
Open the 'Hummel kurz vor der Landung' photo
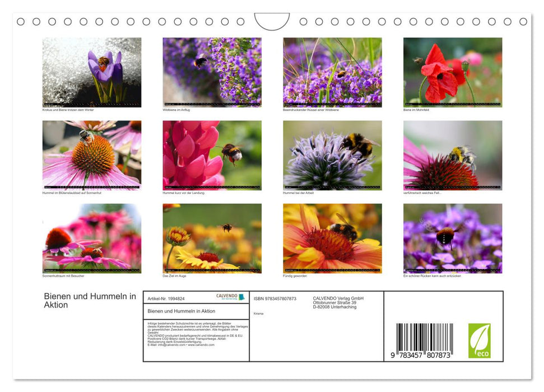coord(211,155)
